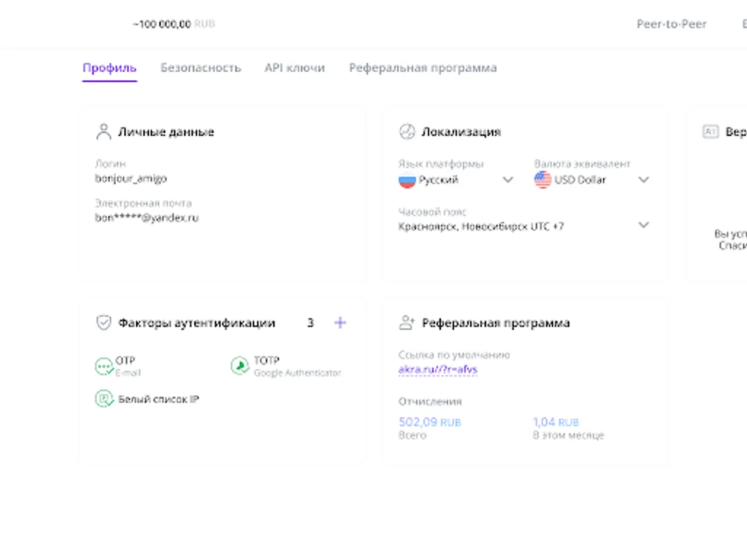Image resolution: width=747 pixels, height=560 pixels.
Task: Click the 1,04 RUB monthly amount
Action: [x=555, y=422]
